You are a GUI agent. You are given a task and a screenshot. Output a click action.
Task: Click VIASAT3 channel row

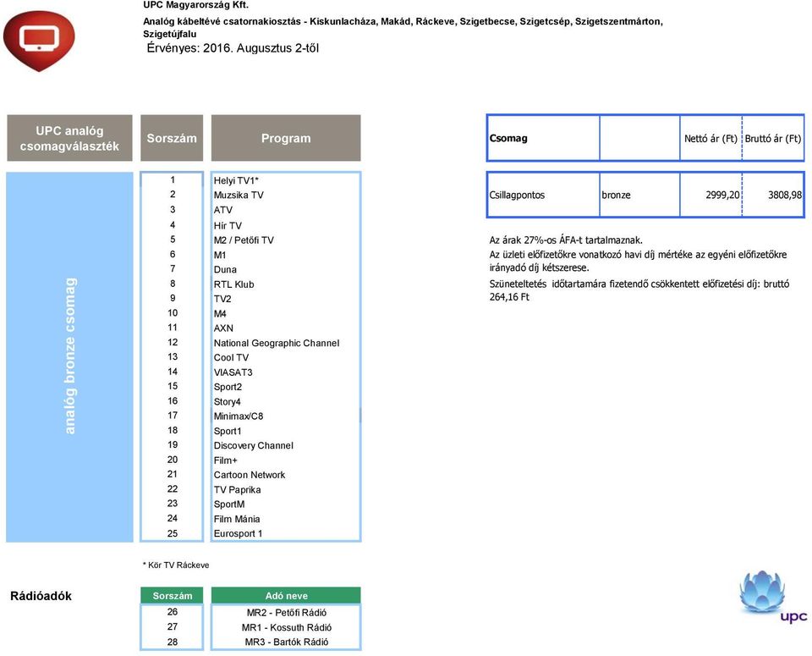(x=233, y=372)
